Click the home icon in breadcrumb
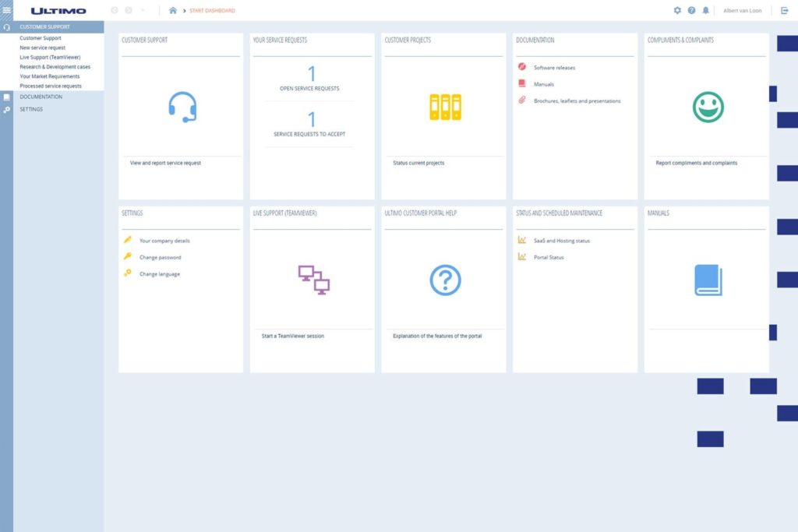Image resolution: width=798 pixels, height=532 pixels. pyautogui.click(x=173, y=10)
